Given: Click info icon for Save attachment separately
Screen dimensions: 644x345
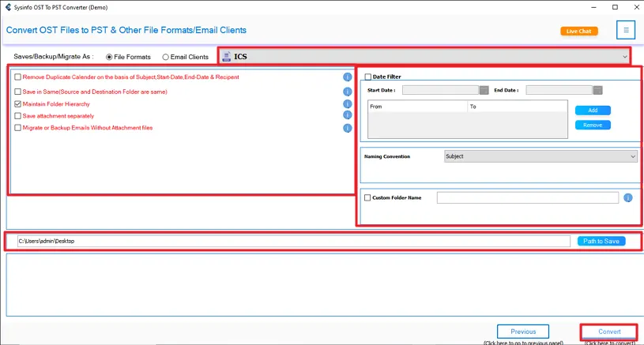Looking at the screenshot, I should pos(348,115).
